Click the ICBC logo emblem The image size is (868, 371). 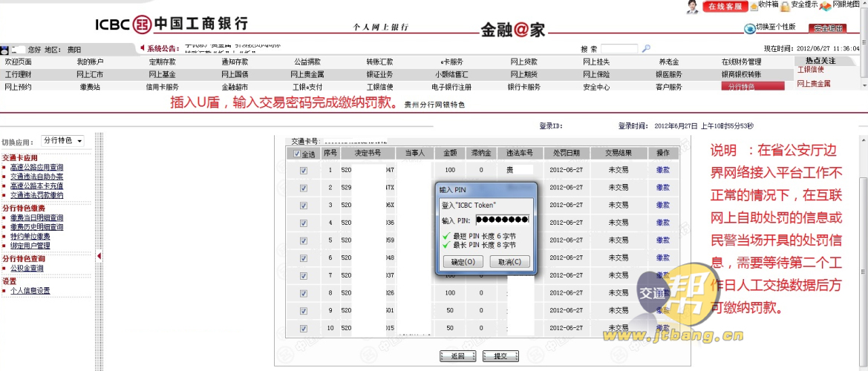pyautogui.click(x=143, y=23)
